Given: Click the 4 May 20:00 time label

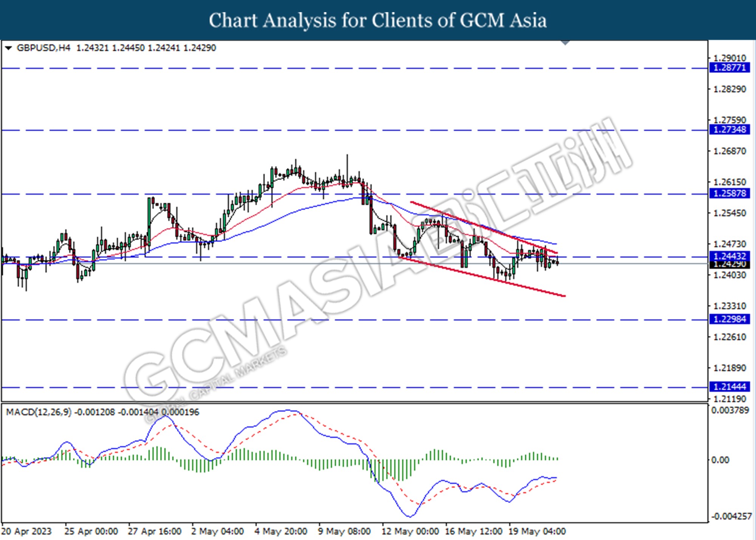Looking at the screenshot, I should pos(281,532).
